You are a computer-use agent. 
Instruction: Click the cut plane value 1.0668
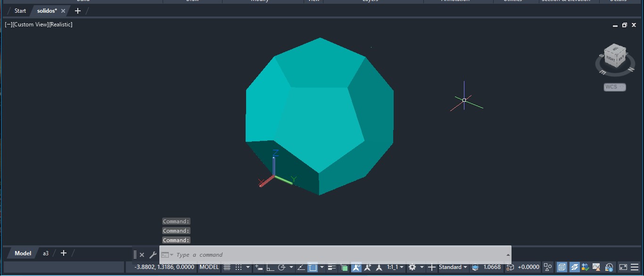coord(492,267)
